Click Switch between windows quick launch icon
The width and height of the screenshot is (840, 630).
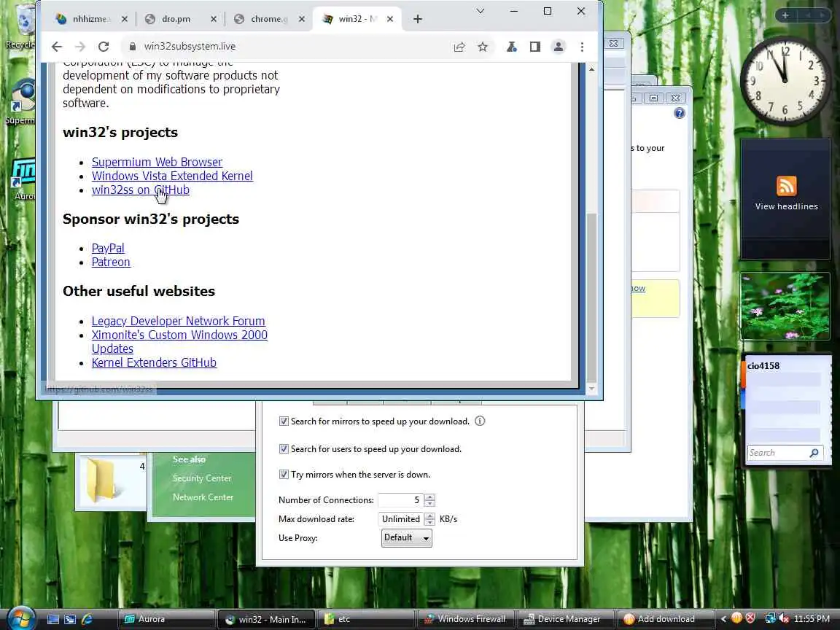tap(70, 619)
